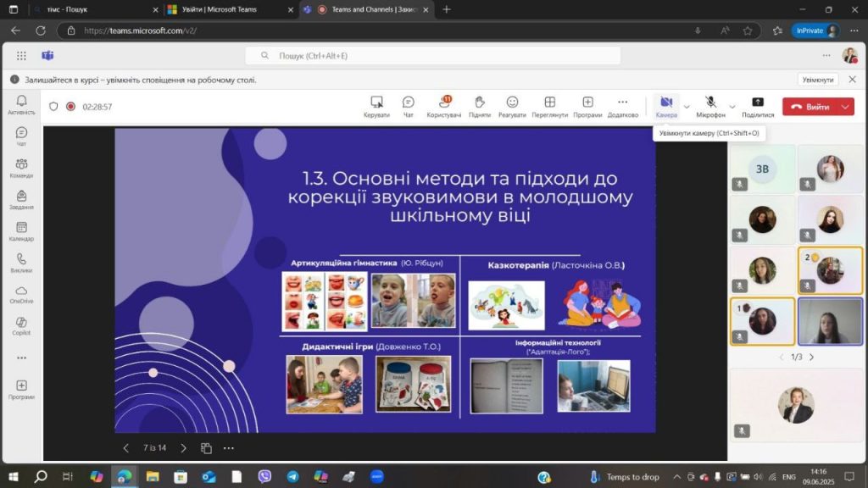868x488 pixels.
Task: Show the participants (Користувачі) list
Action: pos(444,106)
